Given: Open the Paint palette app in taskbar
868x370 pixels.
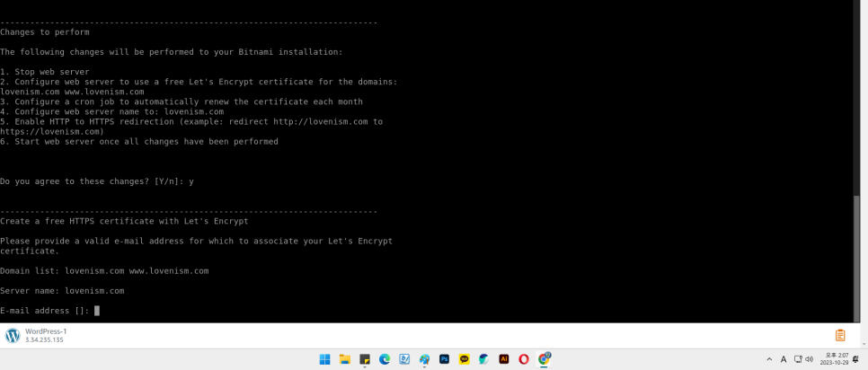Looking at the screenshot, I should tap(425, 359).
